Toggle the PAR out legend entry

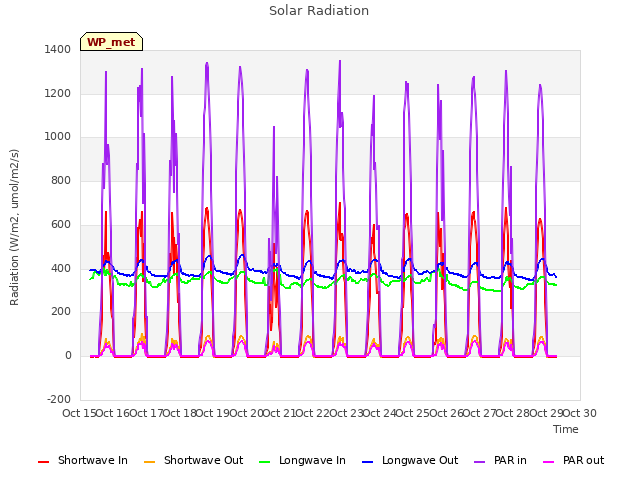(x=573, y=461)
